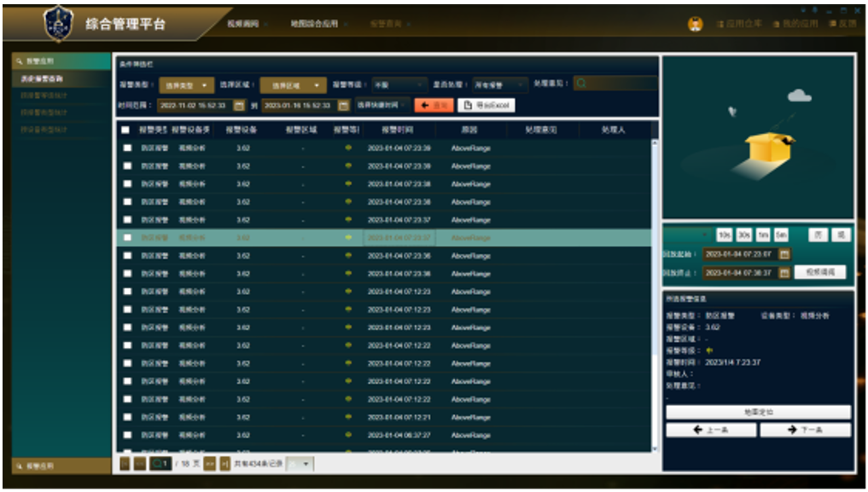Check the highlighted 07:23:37 alarm row checkbox
The height and width of the screenshot is (492, 868).
tap(127, 238)
